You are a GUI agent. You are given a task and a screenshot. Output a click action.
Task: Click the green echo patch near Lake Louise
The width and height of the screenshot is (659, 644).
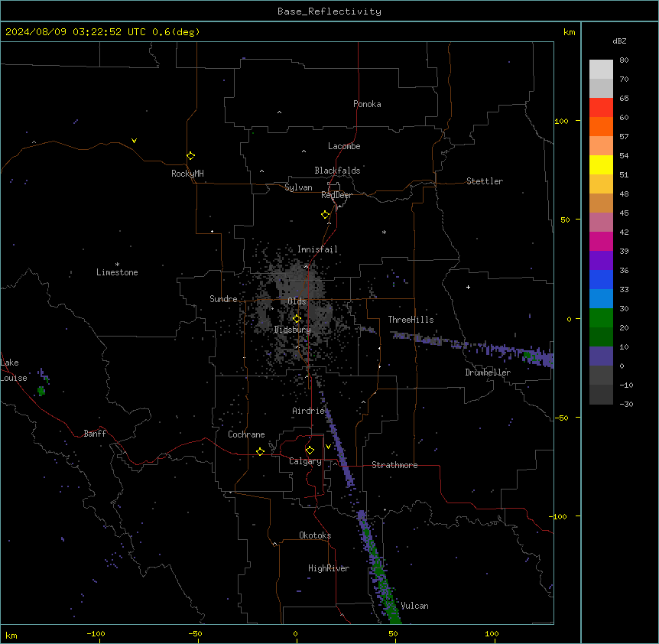[41, 391]
